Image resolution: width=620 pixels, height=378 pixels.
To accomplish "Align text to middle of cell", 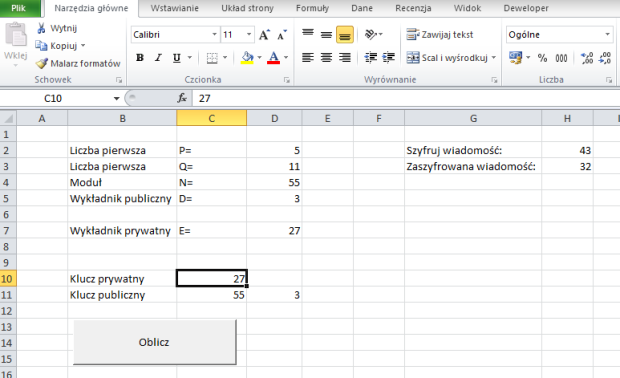I will pyautogui.click(x=326, y=34).
